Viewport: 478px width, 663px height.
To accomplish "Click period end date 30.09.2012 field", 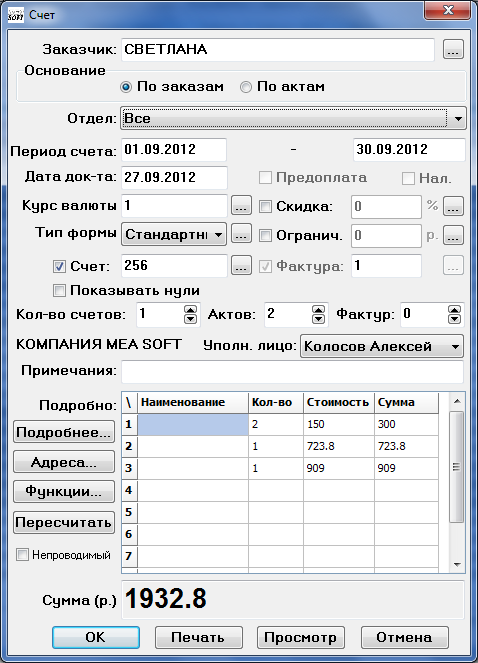I will pyautogui.click(x=409, y=149).
